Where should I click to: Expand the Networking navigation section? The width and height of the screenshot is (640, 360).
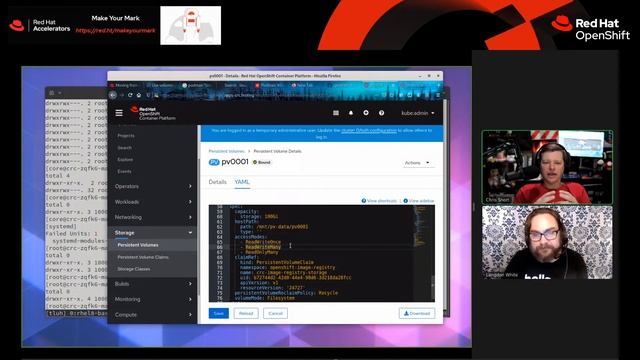coord(153,217)
